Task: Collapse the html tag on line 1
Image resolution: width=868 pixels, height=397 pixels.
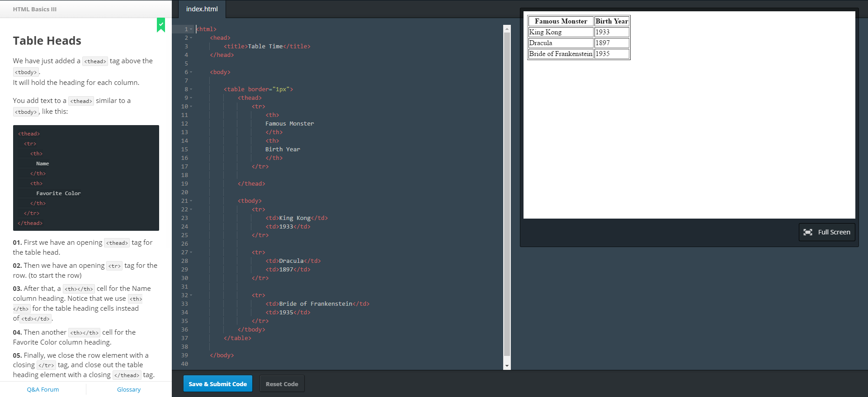Action: [191, 29]
